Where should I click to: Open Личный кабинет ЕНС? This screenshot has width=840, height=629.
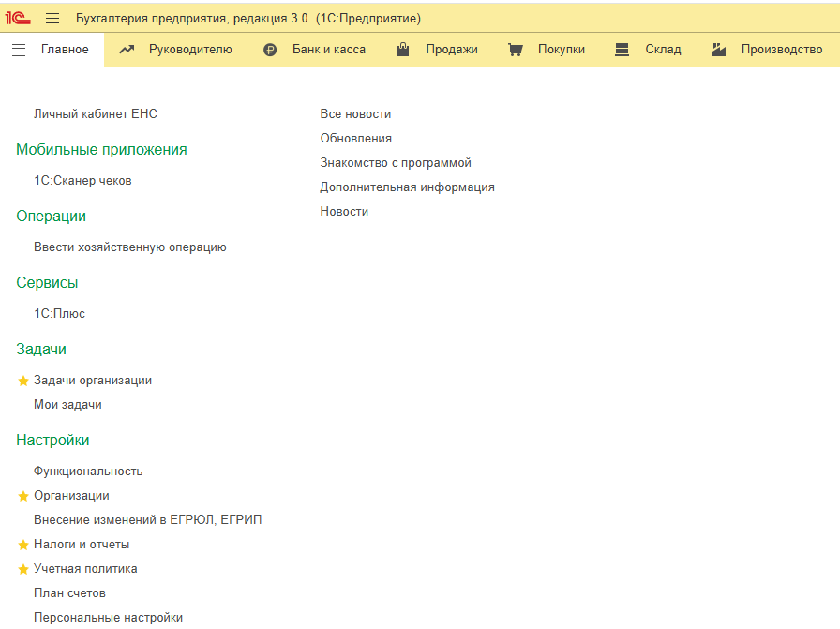tap(96, 113)
